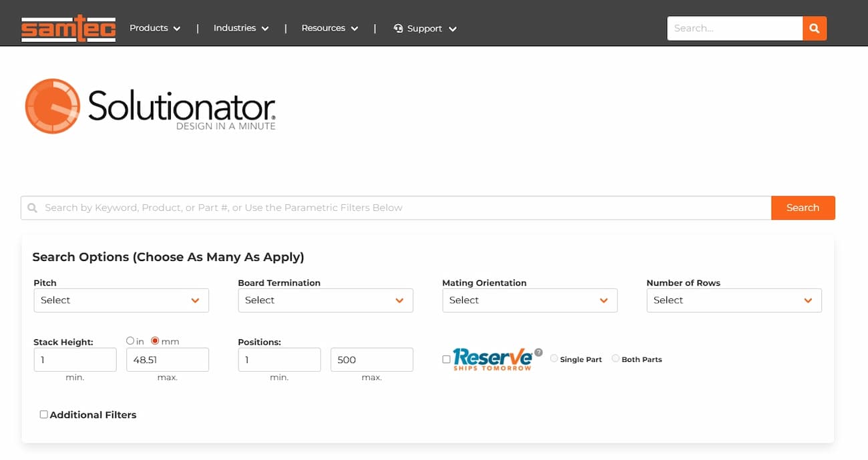The height and width of the screenshot is (460, 868).
Task: Click the Positions max field
Action: (x=372, y=360)
